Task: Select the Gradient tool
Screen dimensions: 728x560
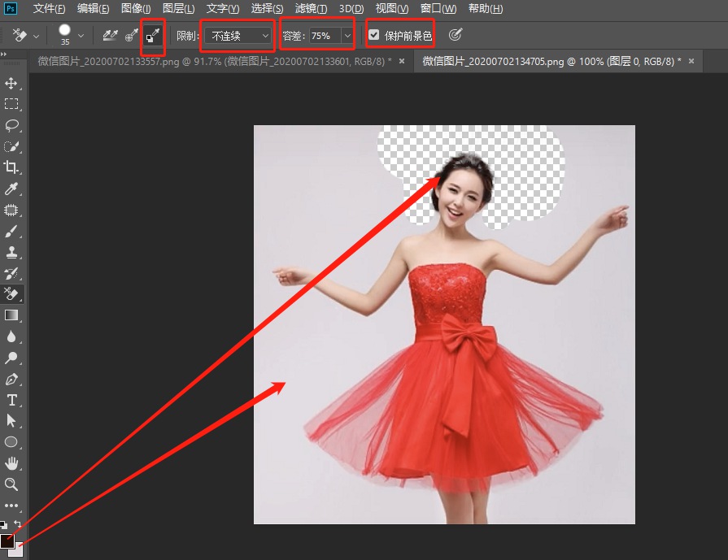Action: pos(11,315)
